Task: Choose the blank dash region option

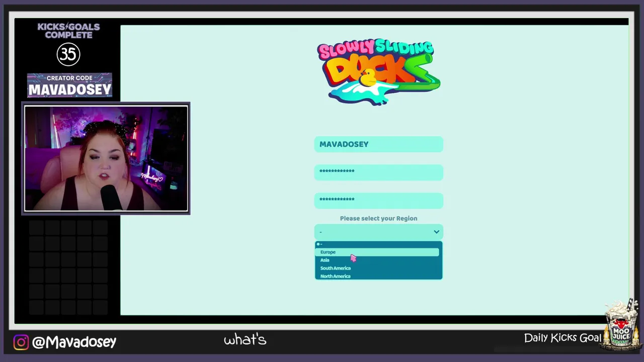Action: pyautogui.click(x=378, y=244)
